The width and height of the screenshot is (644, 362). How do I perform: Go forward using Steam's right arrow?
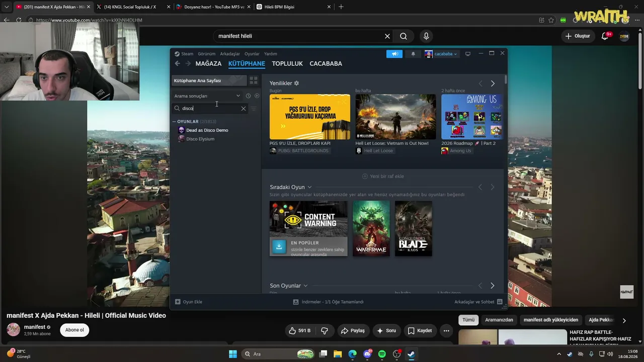188,63
